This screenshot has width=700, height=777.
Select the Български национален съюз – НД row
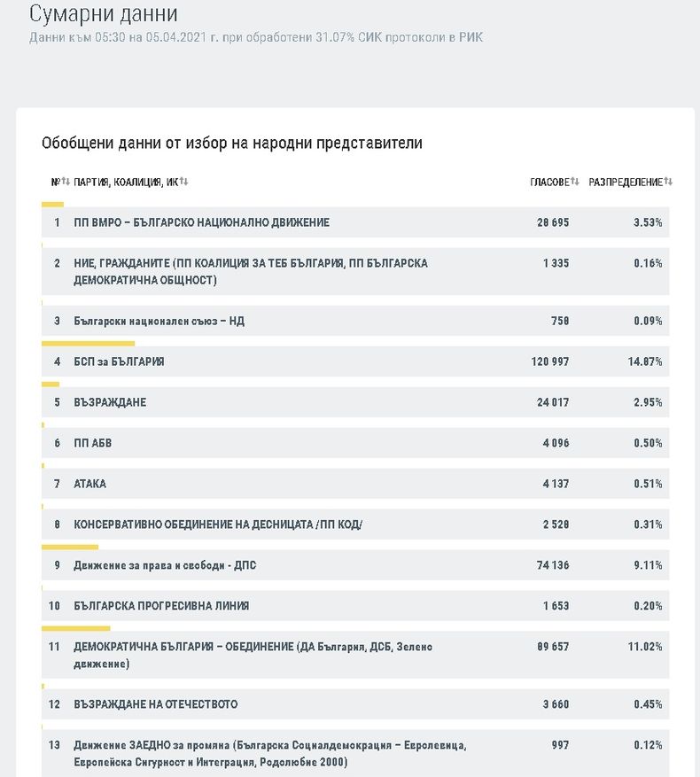click(159, 321)
